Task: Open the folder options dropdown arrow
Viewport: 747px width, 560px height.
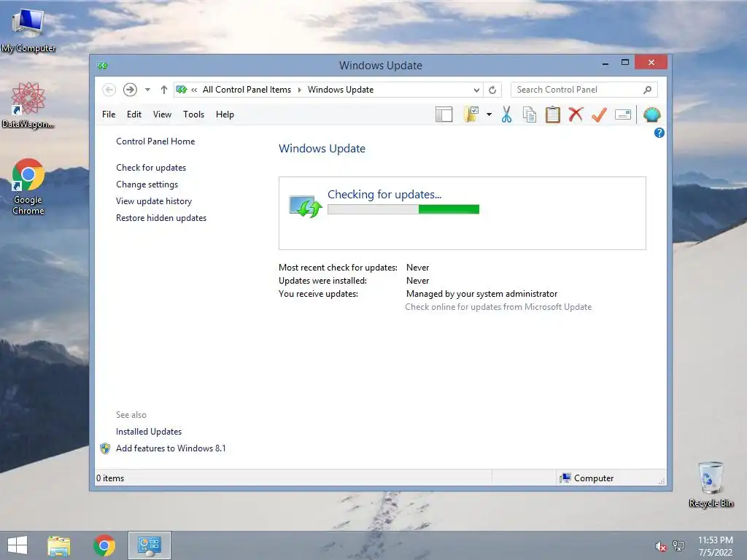Action: coord(489,114)
